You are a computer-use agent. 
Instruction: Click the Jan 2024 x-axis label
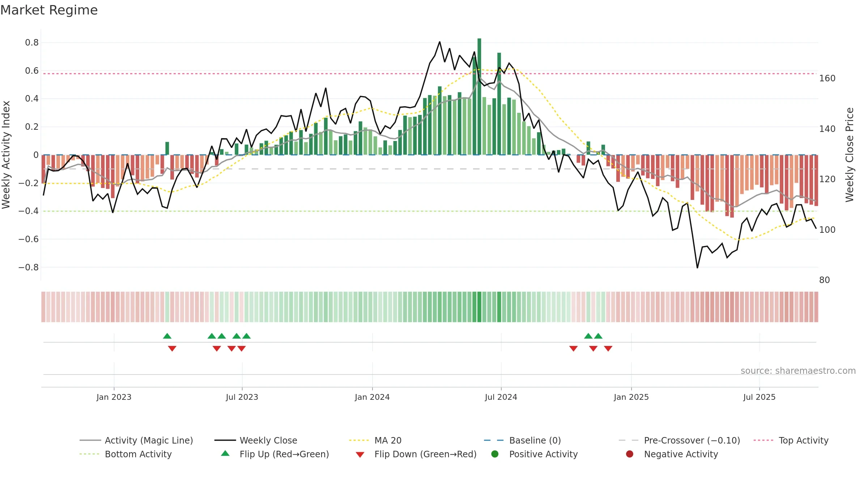coord(372,397)
